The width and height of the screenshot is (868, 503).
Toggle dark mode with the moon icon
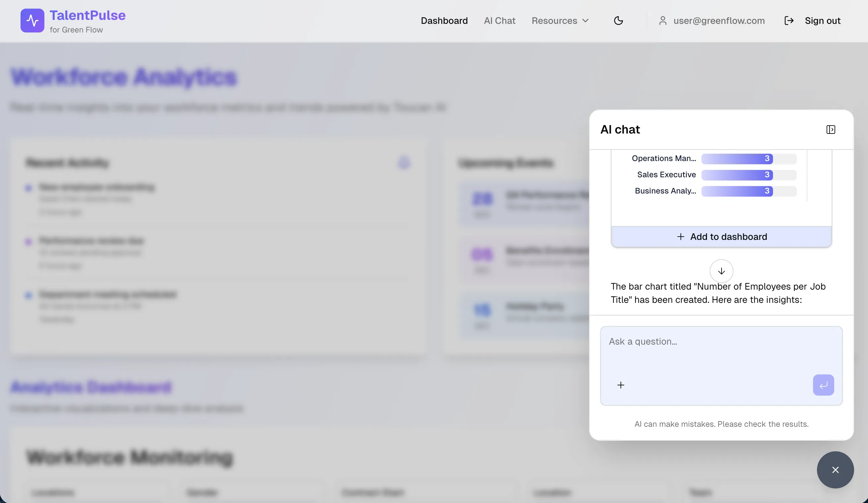pos(618,21)
